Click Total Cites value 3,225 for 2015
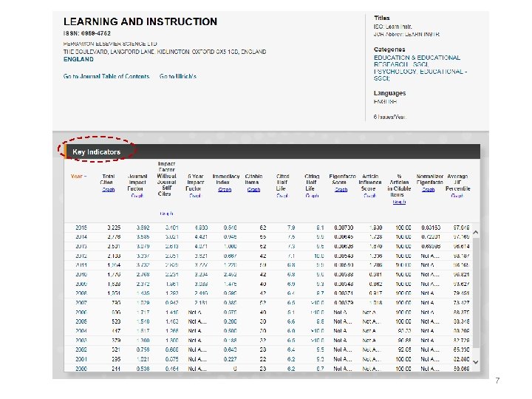Viewport: 532px width, 399px height. pos(114,228)
